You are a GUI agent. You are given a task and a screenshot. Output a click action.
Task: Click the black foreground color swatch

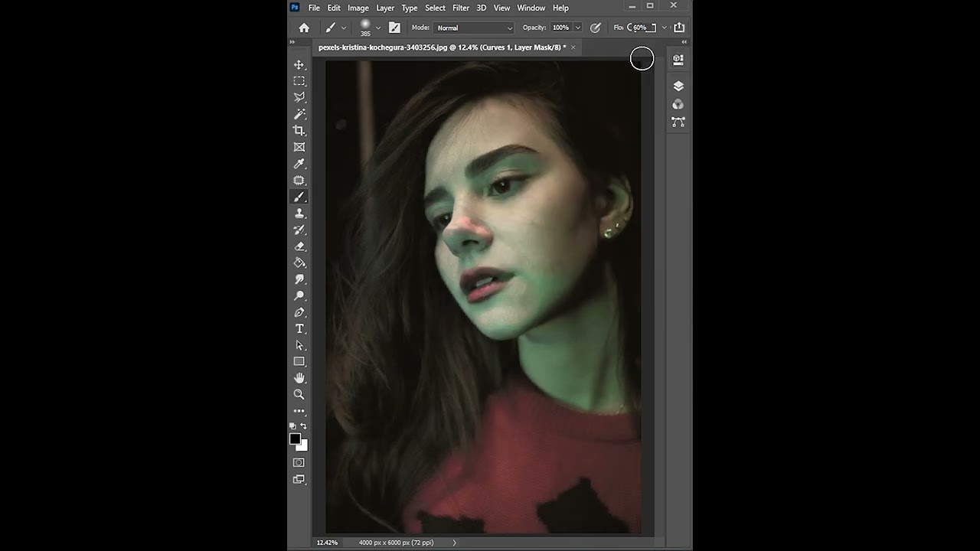pos(295,439)
